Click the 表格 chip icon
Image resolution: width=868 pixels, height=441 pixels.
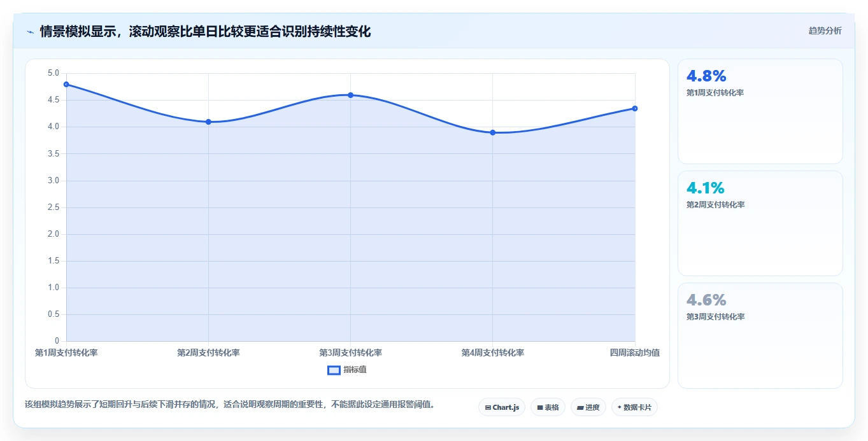click(x=540, y=407)
